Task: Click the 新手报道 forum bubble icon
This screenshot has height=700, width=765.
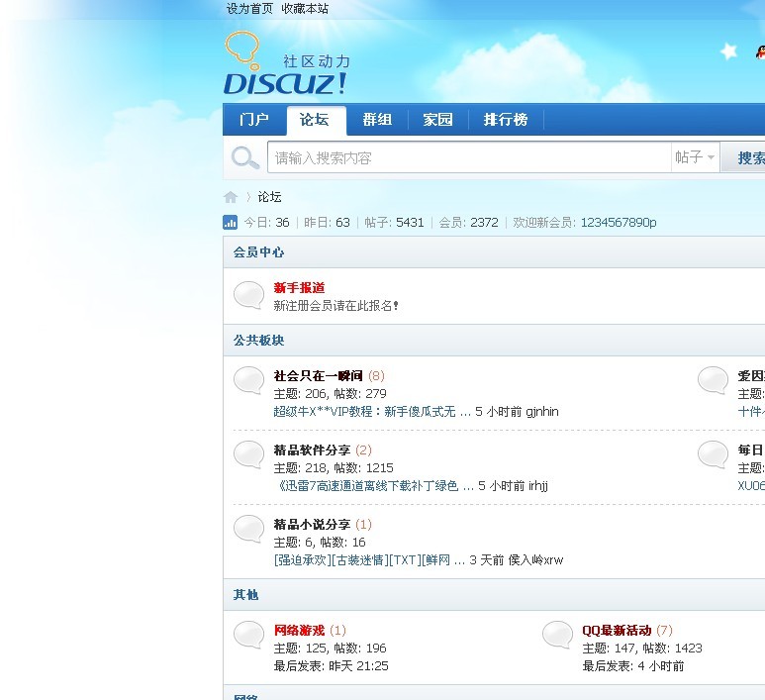Action: pyautogui.click(x=248, y=295)
